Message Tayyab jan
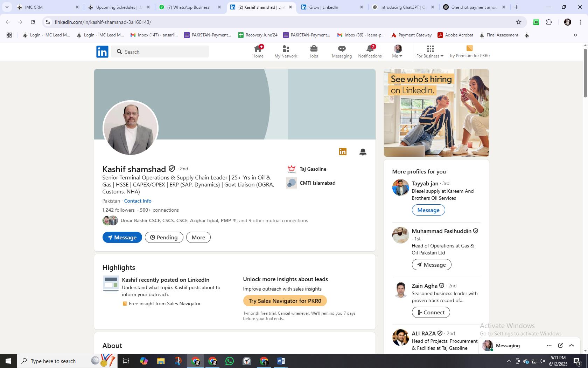The image size is (588, 368). [428, 210]
